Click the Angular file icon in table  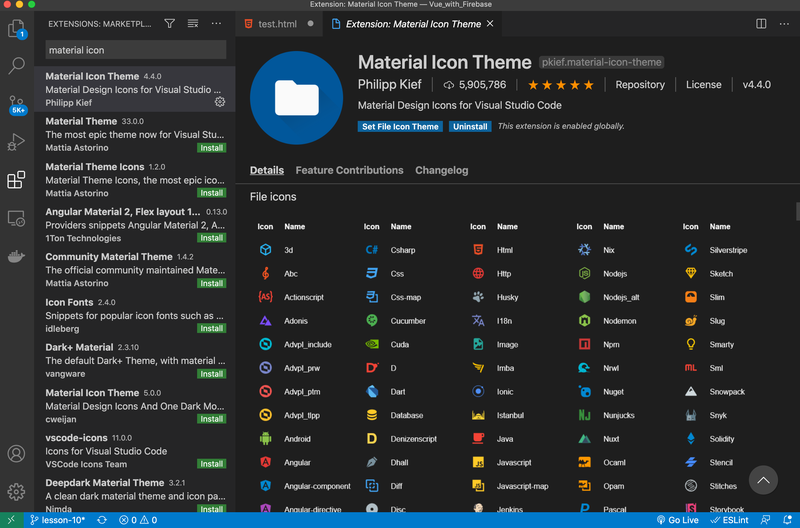(x=265, y=462)
